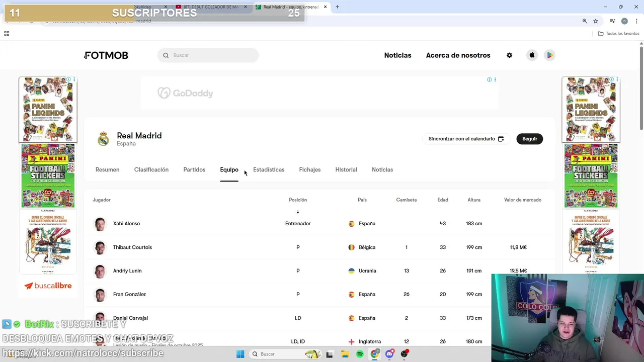Image resolution: width=644 pixels, height=362 pixels.
Task: Switch to the Fichajes tab
Action: tap(310, 170)
